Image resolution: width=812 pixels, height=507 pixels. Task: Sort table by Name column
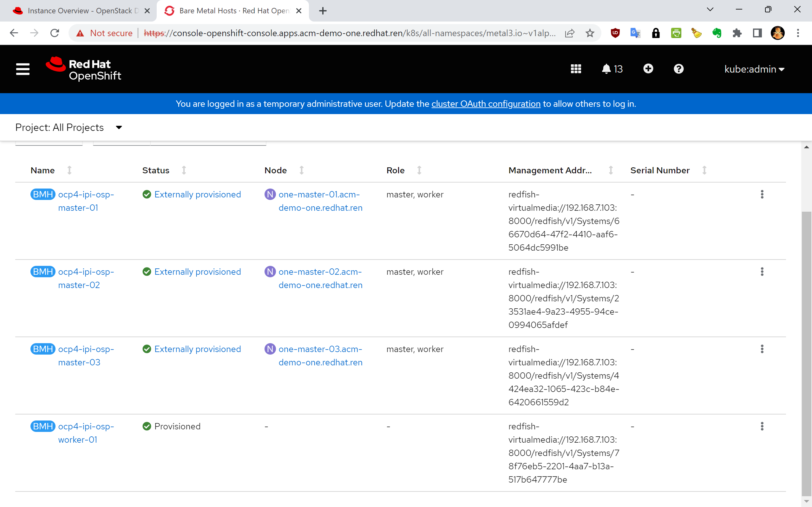(43, 170)
